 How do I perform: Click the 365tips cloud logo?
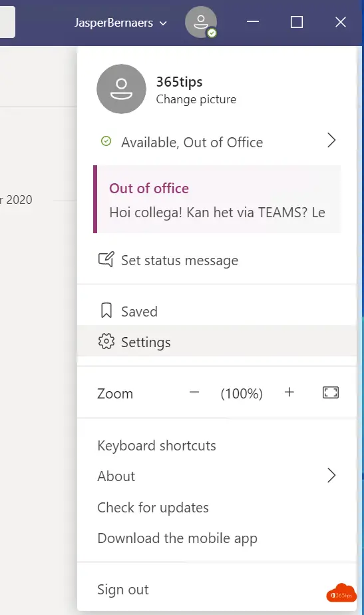coord(341,594)
